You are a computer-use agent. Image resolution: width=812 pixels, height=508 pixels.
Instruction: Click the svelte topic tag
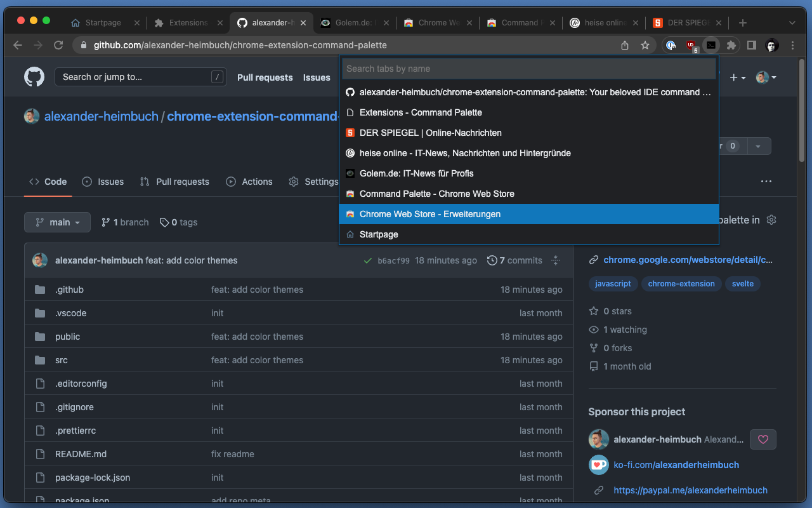[743, 284]
